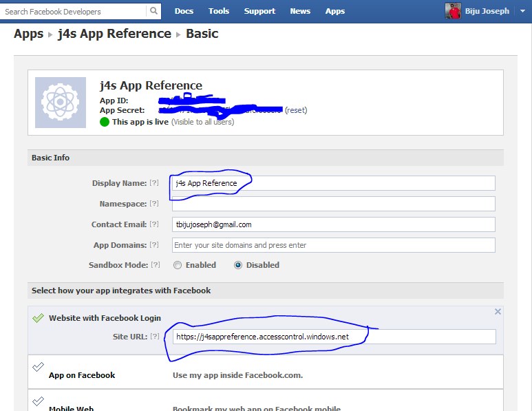This screenshot has width=532, height=411.
Task: Click into the Namespace field
Action: (x=334, y=204)
